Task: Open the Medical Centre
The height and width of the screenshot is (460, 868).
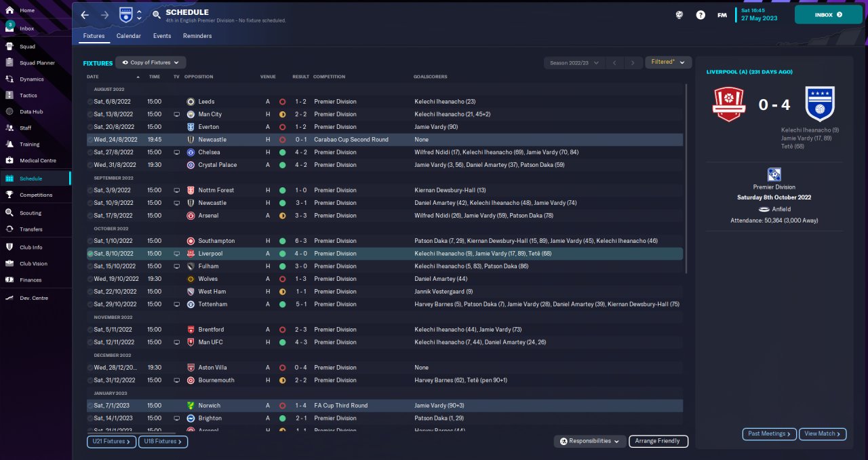Action: pos(37,161)
